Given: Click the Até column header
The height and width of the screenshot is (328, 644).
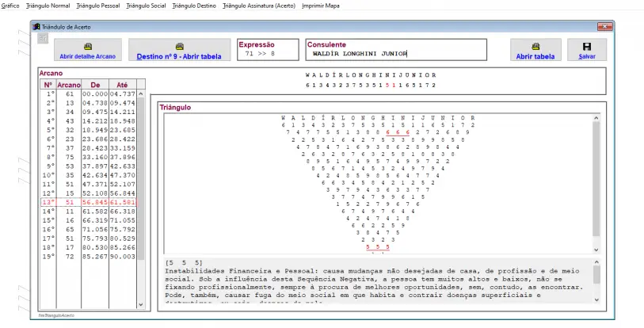Looking at the screenshot, I should pos(122,84).
